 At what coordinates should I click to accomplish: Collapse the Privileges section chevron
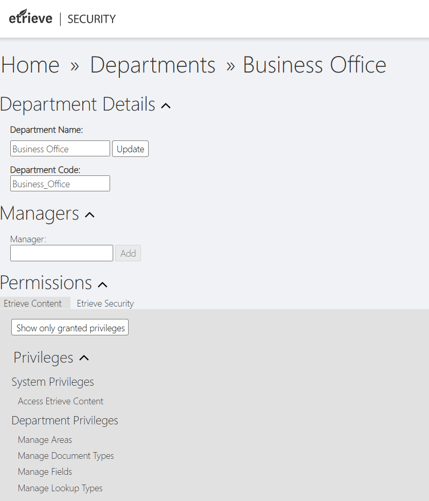(x=84, y=358)
